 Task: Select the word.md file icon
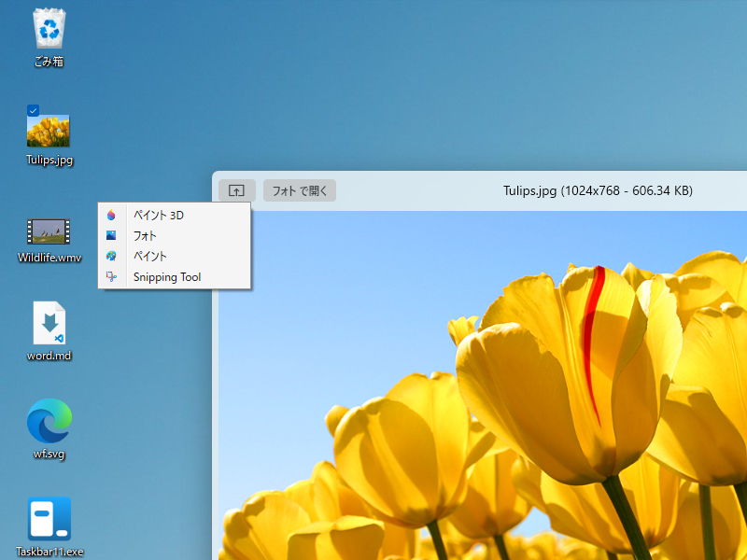[49, 323]
